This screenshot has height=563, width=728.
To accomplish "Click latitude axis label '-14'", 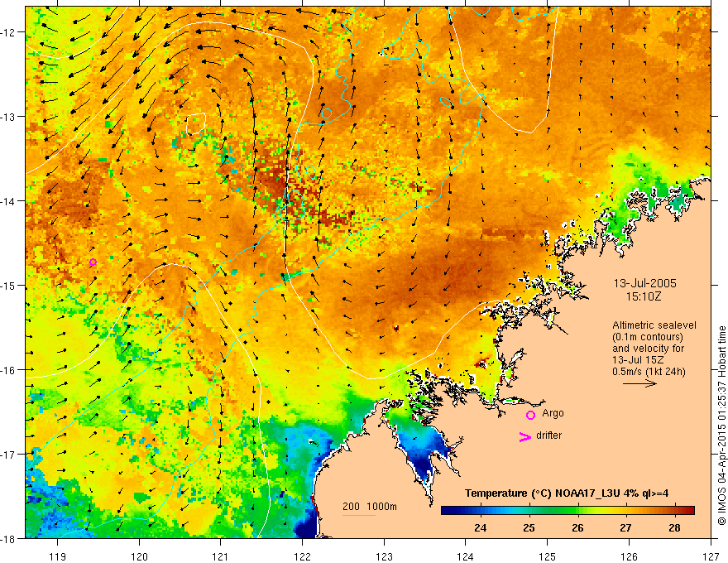I will [8, 201].
